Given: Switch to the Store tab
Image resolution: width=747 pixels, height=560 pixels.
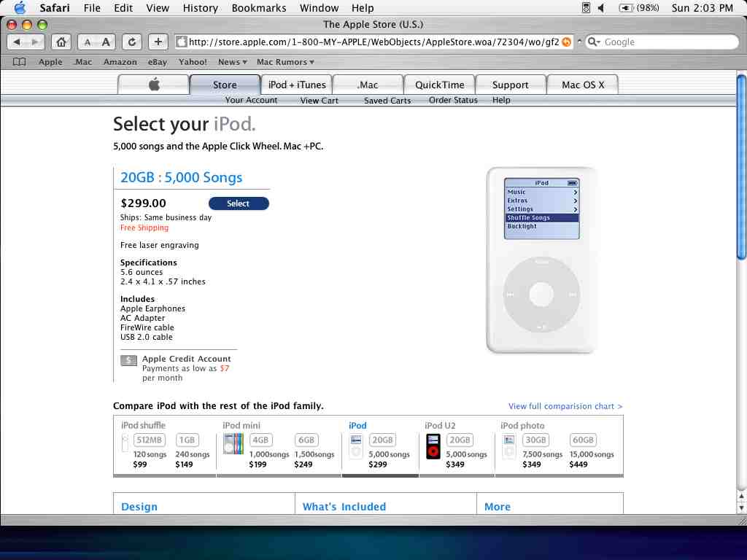Looking at the screenshot, I should [225, 85].
